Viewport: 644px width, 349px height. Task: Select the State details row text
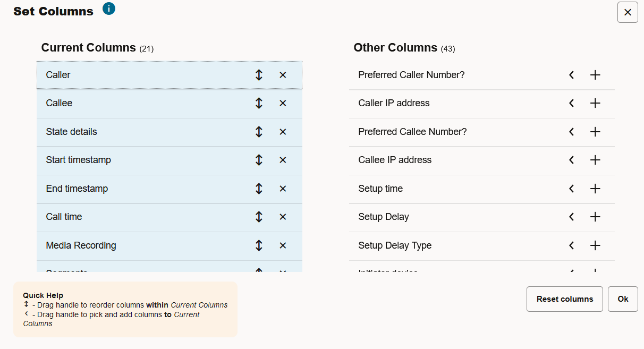(72, 132)
